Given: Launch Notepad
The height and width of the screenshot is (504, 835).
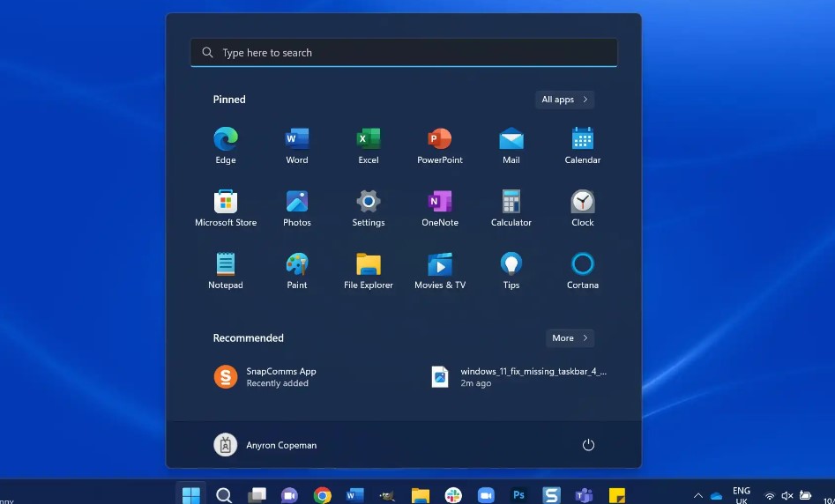Looking at the screenshot, I should (225, 271).
